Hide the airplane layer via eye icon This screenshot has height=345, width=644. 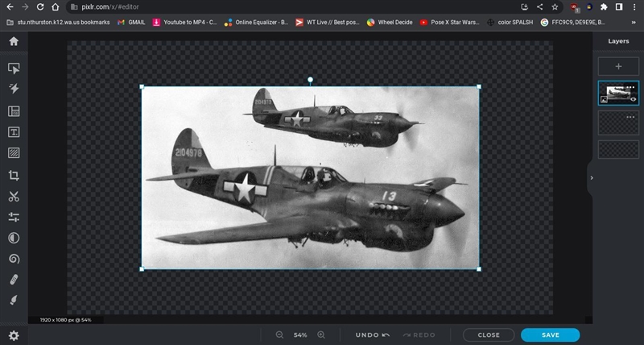pyautogui.click(x=633, y=99)
